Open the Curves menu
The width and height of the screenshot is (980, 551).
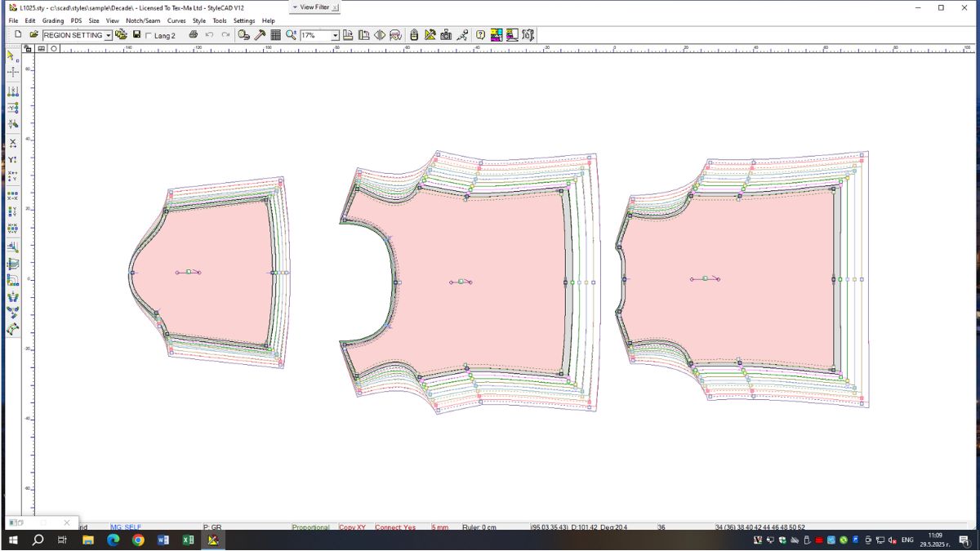176,20
